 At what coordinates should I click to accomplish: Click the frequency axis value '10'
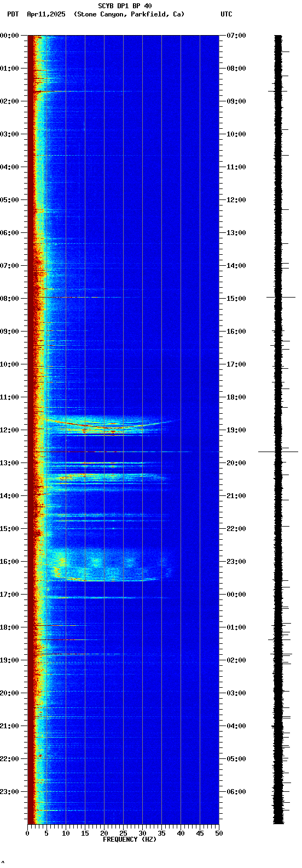(x=66, y=833)
